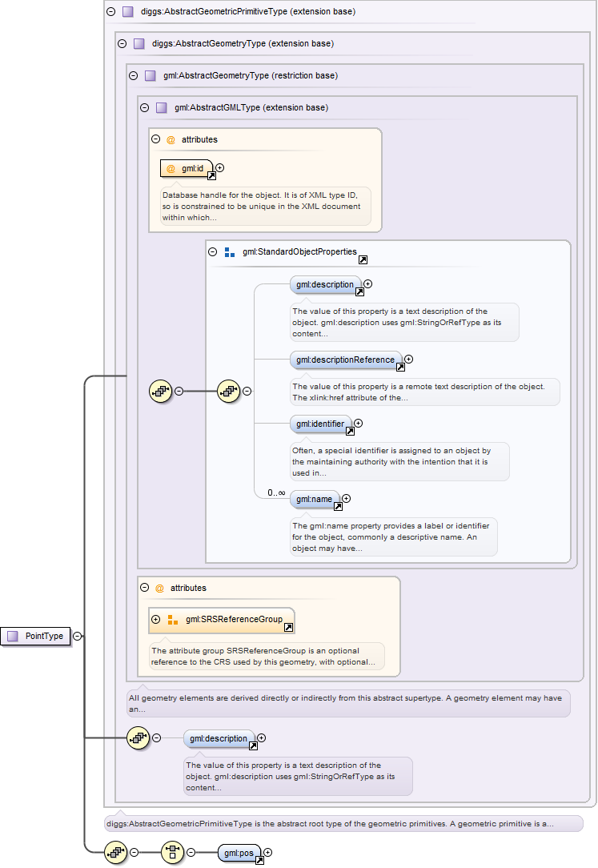The image size is (598, 868).
Task: Click the gml:id attribute @ icon
Action: click(x=171, y=168)
